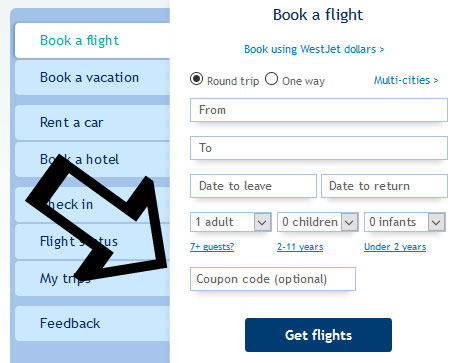Viewport: 460px width, 363px height.
Task: Click the Get flights button
Action: [x=318, y=335]
